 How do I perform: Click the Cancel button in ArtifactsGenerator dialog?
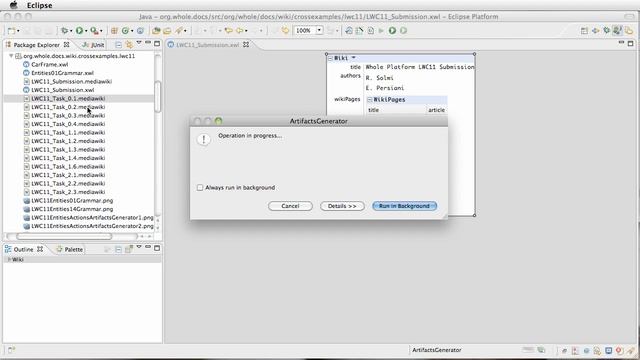pyautogui.click(x=290, y=206)
